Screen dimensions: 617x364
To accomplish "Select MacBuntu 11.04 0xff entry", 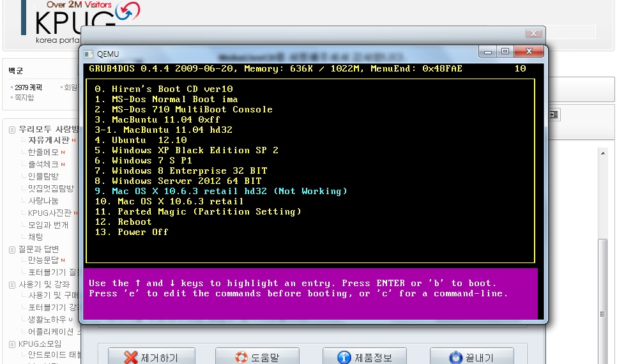I will point(157,119).
